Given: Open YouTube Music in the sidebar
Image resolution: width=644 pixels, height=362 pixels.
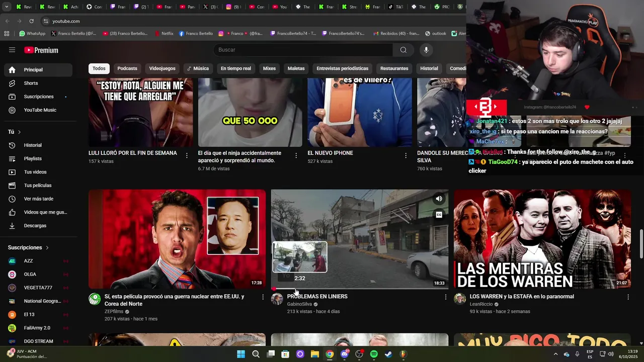Looking at the screenshot, I should 38,110.
